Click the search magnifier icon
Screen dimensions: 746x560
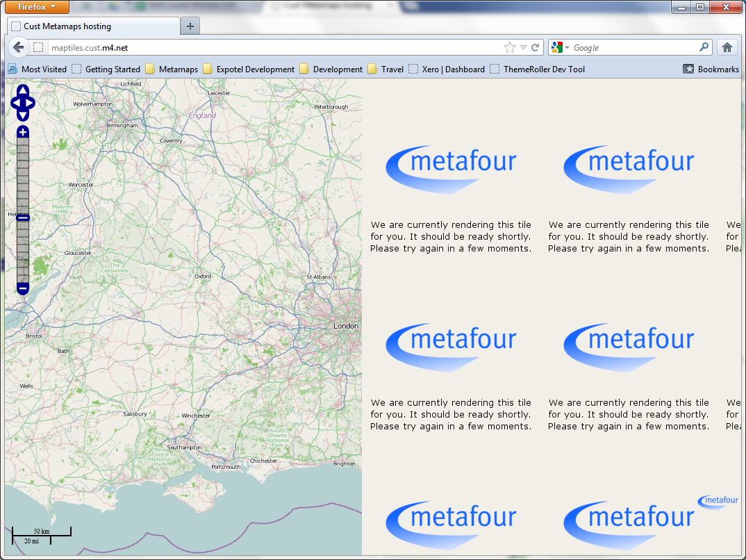point(704,47)
